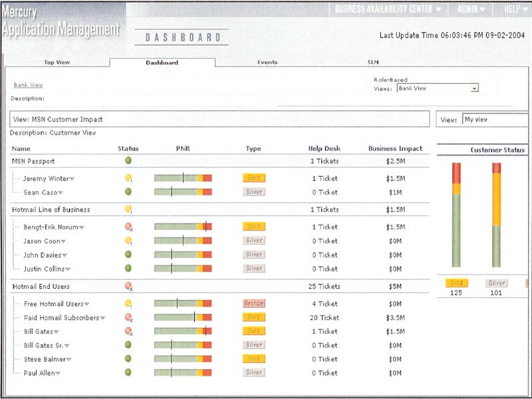The image size is (532, 399).
Task: Click the Silver type badge for Paul Allen
Action: pyautogui.click(x=254, y=372)
